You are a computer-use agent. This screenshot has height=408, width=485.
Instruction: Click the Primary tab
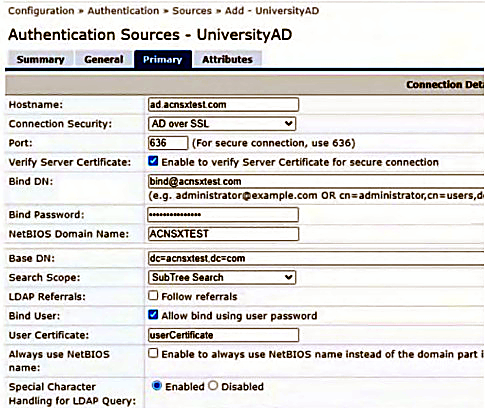pos(163,59)
